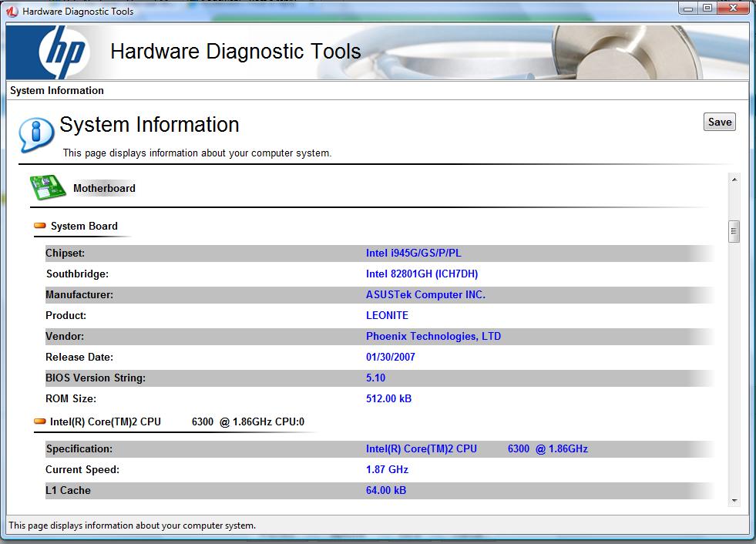Click the orange bullet beside System Board
The height and width of the screenshot is (544, 756).
point(40,226)
